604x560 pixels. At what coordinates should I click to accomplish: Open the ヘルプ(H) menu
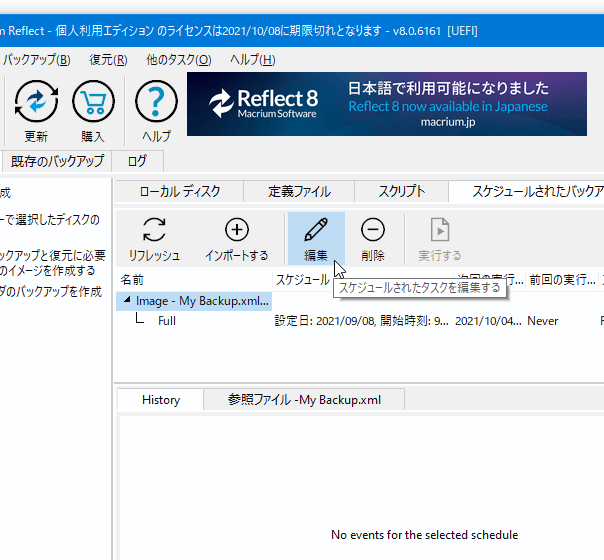pyautogui.click(x=253, y=60)
